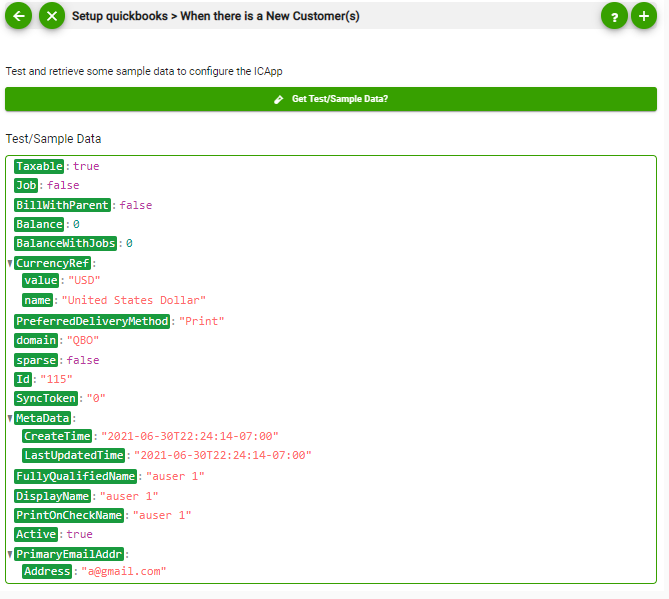The height and width of the screenshot is (599, 669).
Task: Click the Taxable true value
Action: tap(86, 166)
